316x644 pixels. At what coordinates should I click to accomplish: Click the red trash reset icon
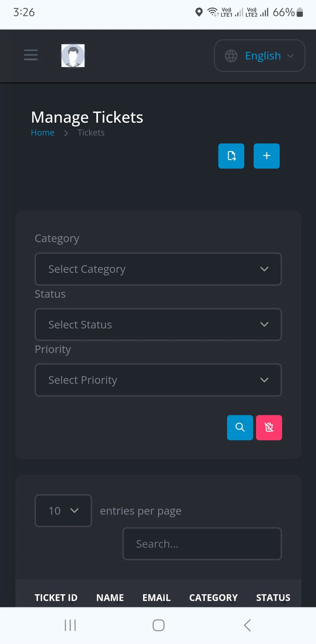point(269,427)
